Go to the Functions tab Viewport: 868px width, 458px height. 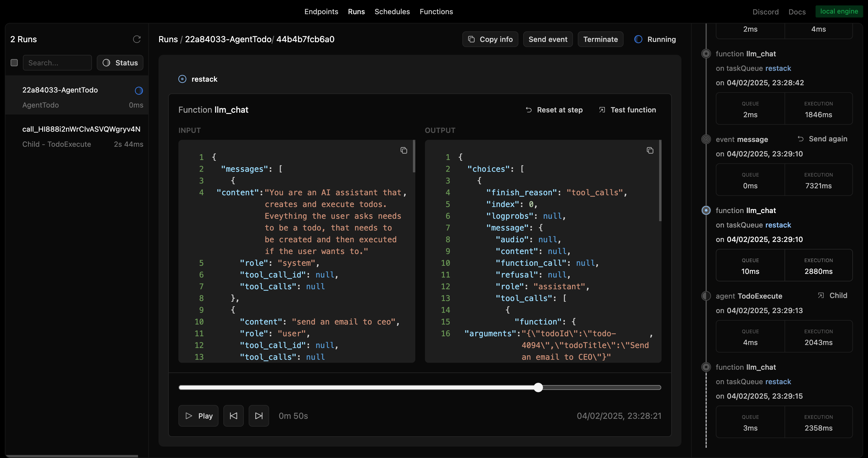click(x=436, y=12)
